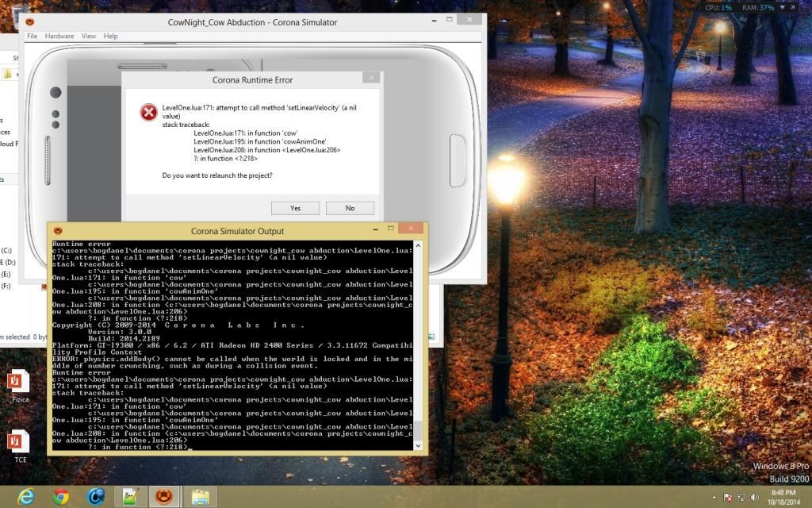Click the 8:48 PM taskbar clock
812x508 pixels.
[783, 497]
